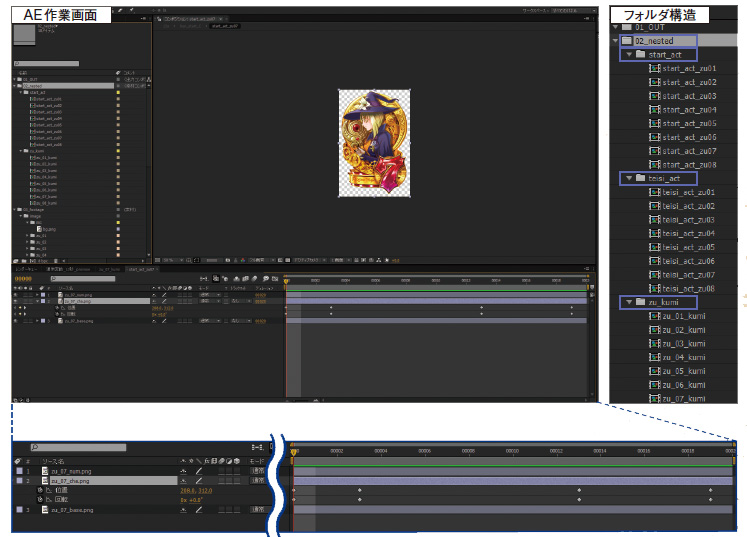Collapse 01_OUT folder arrow in folder structure panel
747x537 pixels.
point(616,27)
